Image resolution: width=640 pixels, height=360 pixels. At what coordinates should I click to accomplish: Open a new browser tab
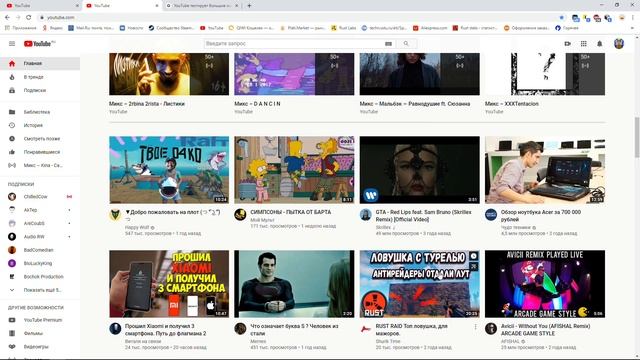pos(249,6)
